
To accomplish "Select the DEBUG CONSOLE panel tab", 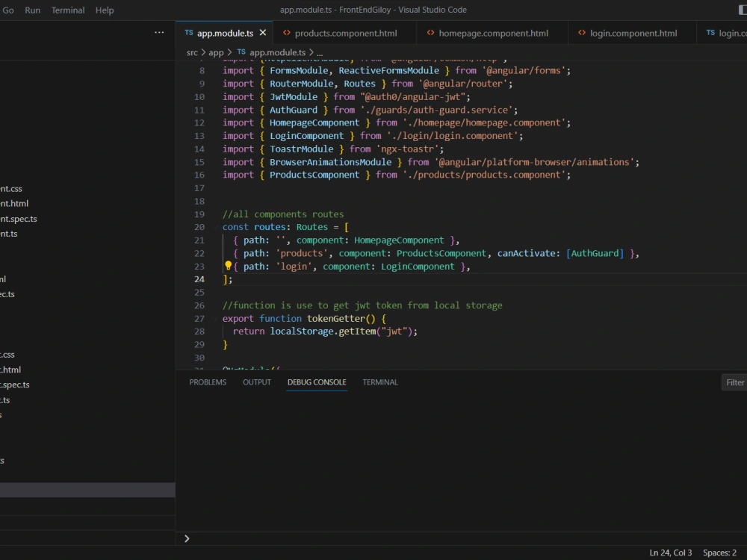I will [317, 382].
